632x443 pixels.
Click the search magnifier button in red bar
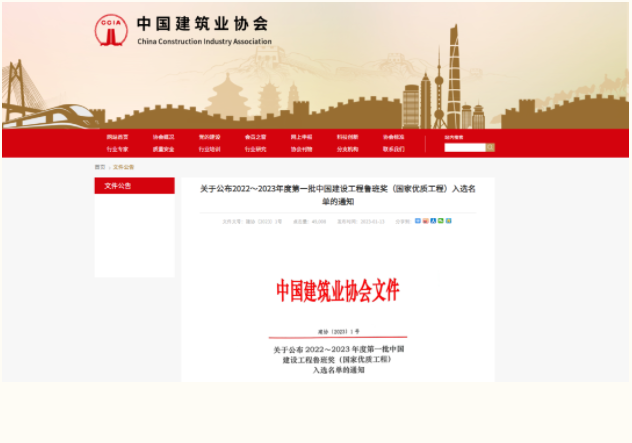coord(490,148)
